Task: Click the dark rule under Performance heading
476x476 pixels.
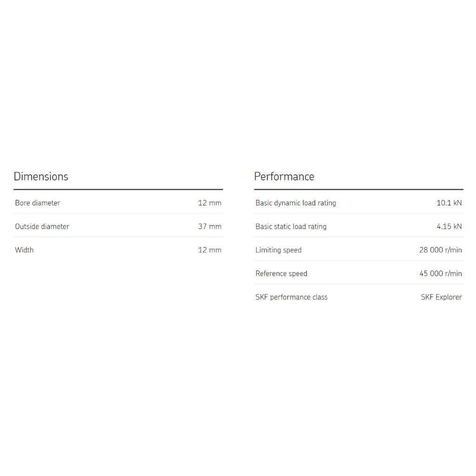Action: pos(358,190)
